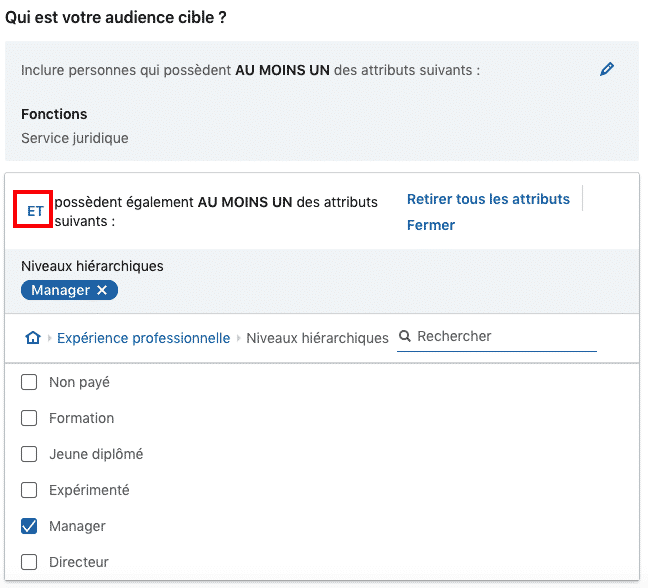Screen dimensions: 648x588
Task: Go to the home breadcrumb icon
Action: 33,338
